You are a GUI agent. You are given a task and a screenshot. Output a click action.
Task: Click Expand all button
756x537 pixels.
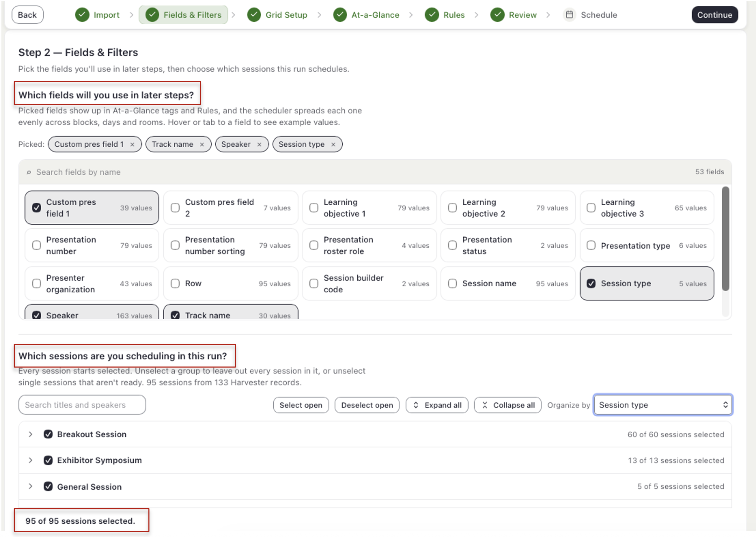pyautogui.click(x=437, y=405)
